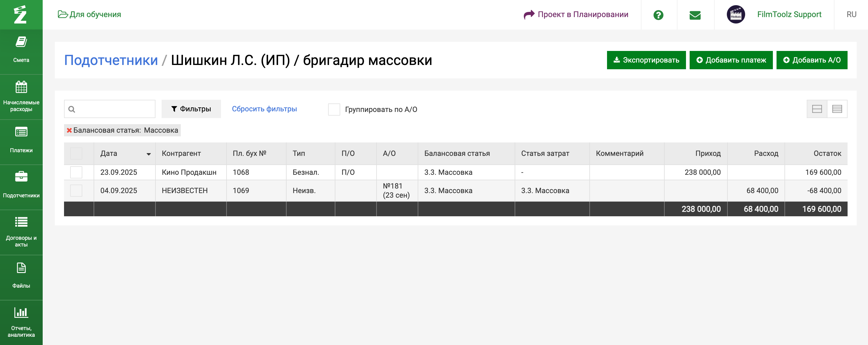Enable Группировать по А/О checkbox
This screenshot has height=345, width=868.
coord(334,109)
